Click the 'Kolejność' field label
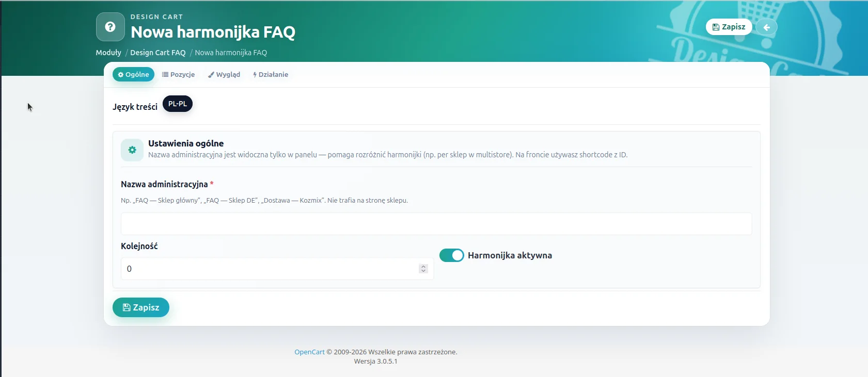Screen dimensions: 868x377 (x=139, y=246)
